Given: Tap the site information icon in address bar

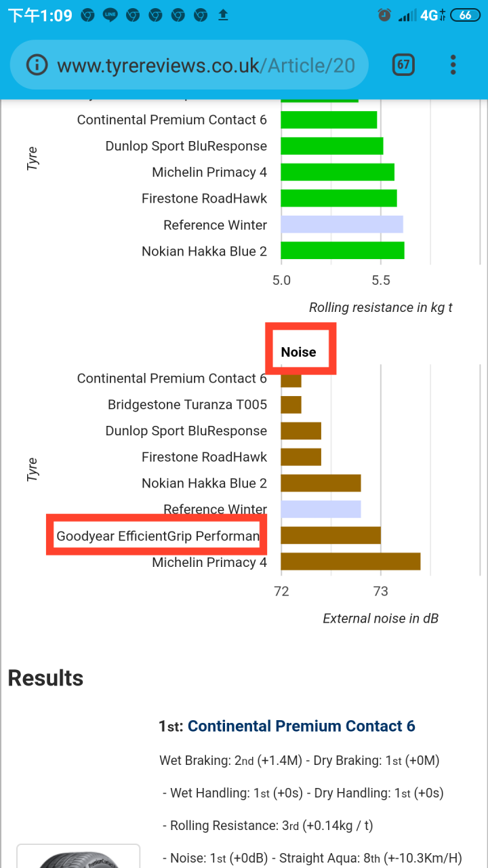Looking at the screenshot, I should [x=37, y=65].
